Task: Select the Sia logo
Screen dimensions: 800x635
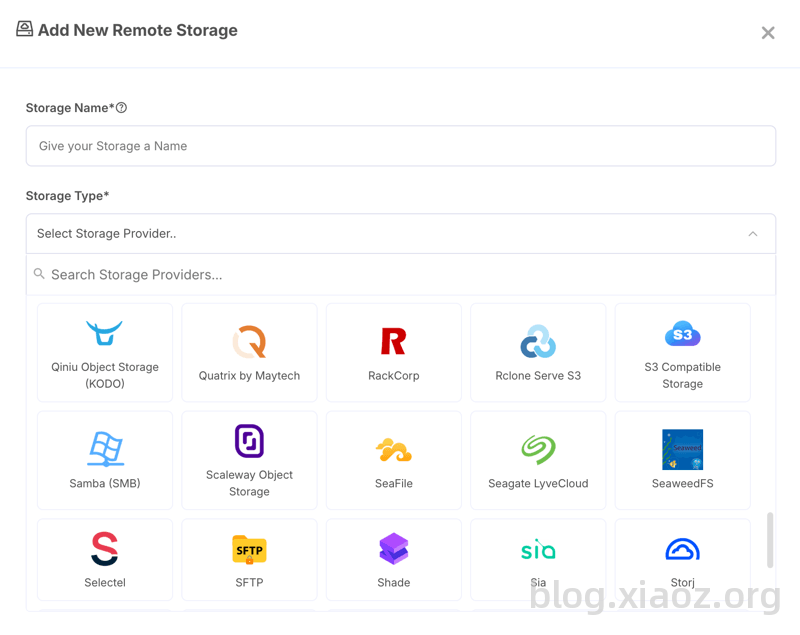Action: pyautogui.click(x=538, y=549)
